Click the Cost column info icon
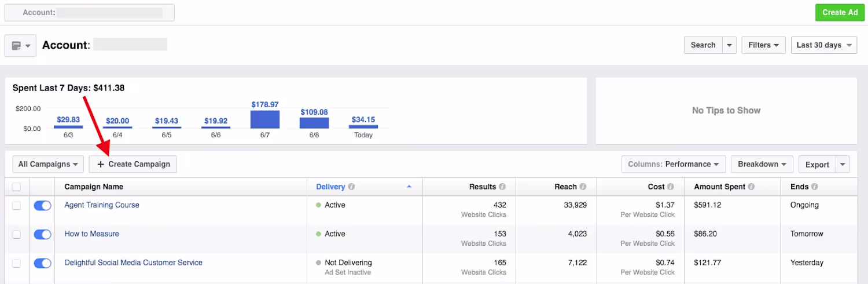 click(670, 187)
